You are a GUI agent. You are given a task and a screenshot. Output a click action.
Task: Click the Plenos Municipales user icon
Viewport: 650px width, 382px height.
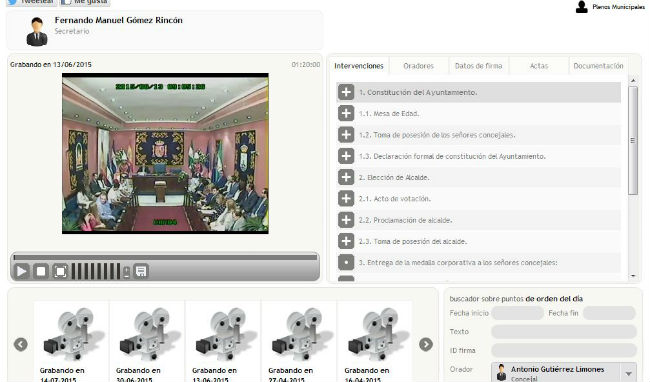[582, 7]
